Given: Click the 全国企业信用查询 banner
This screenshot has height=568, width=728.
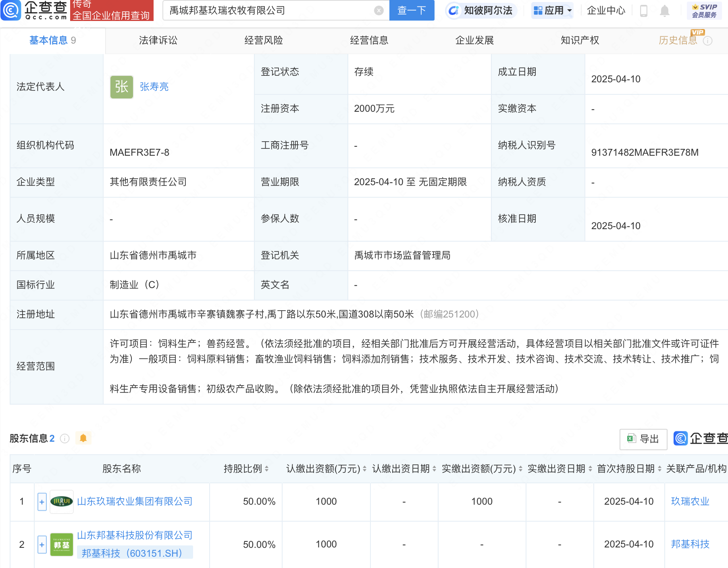Looking at the screenshot, I should click(x=112, y=10).
